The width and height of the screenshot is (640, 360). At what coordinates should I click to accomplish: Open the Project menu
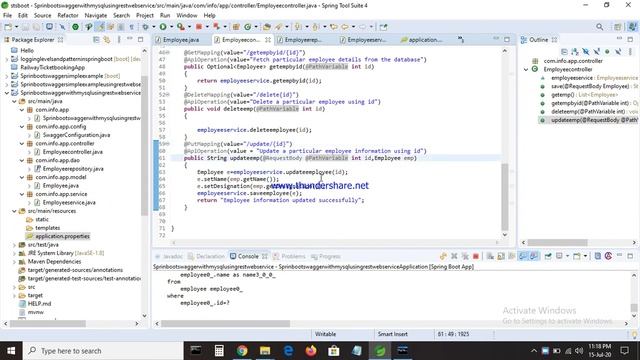point(144,15)
